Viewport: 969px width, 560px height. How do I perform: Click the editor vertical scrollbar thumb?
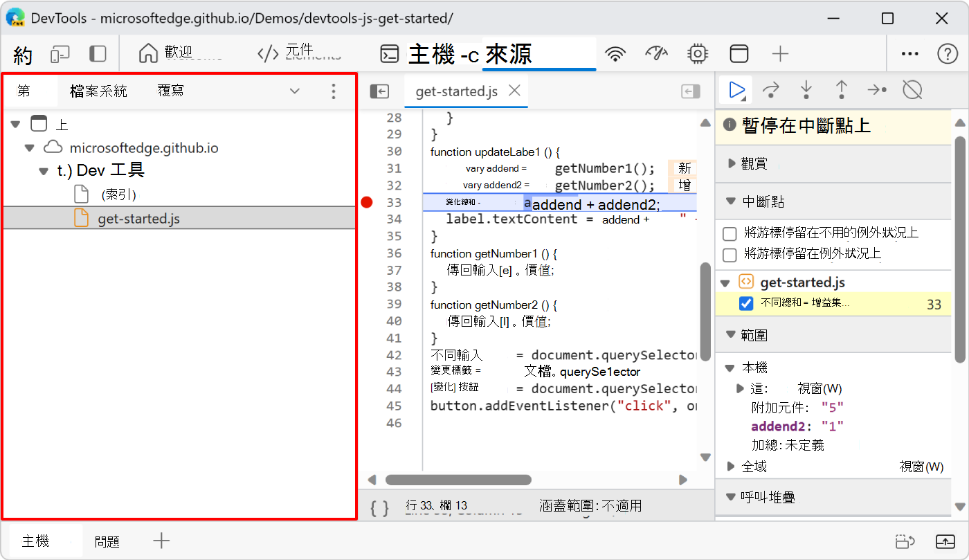tap(705, 311)
